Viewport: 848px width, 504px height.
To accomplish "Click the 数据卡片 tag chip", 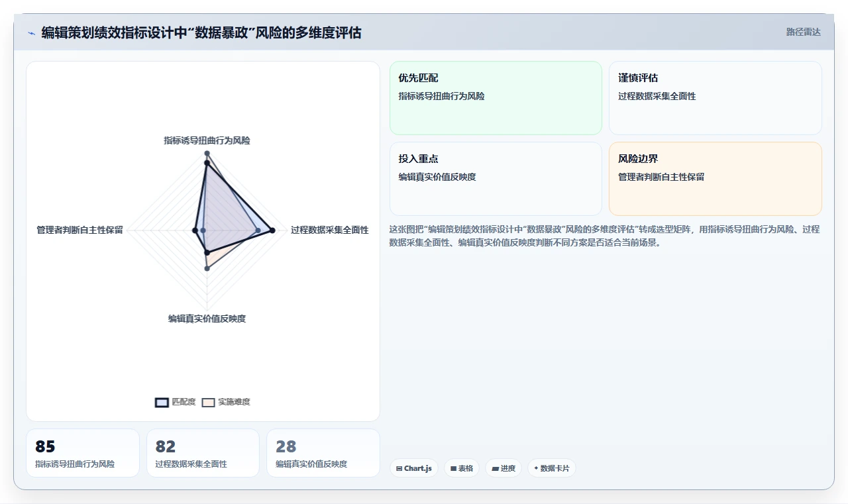I will coord(552,468).
